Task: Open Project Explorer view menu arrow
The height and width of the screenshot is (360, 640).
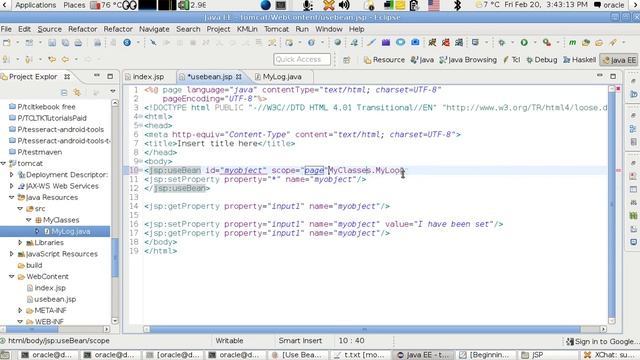Action: (113, 91)
